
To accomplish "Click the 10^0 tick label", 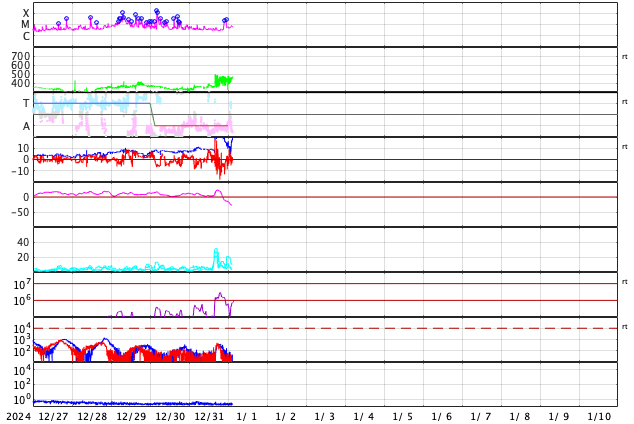I will pyautogui.click(x=22, y=400).
